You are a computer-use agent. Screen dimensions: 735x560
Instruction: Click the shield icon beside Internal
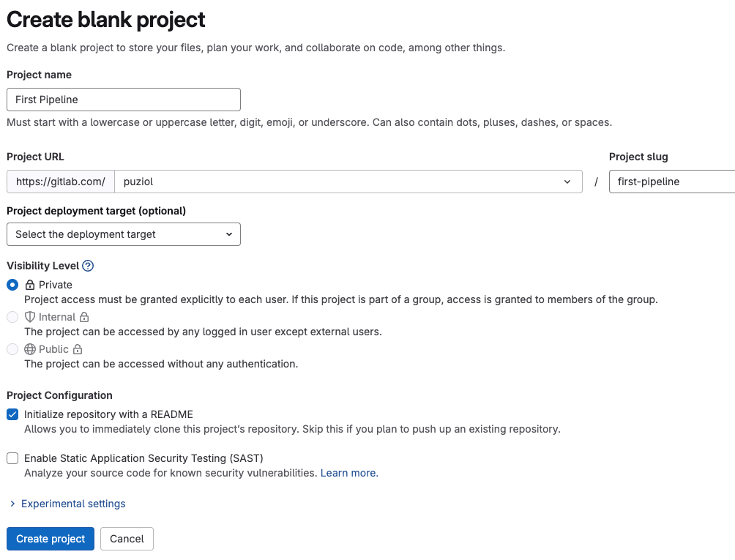click(30, 317)
